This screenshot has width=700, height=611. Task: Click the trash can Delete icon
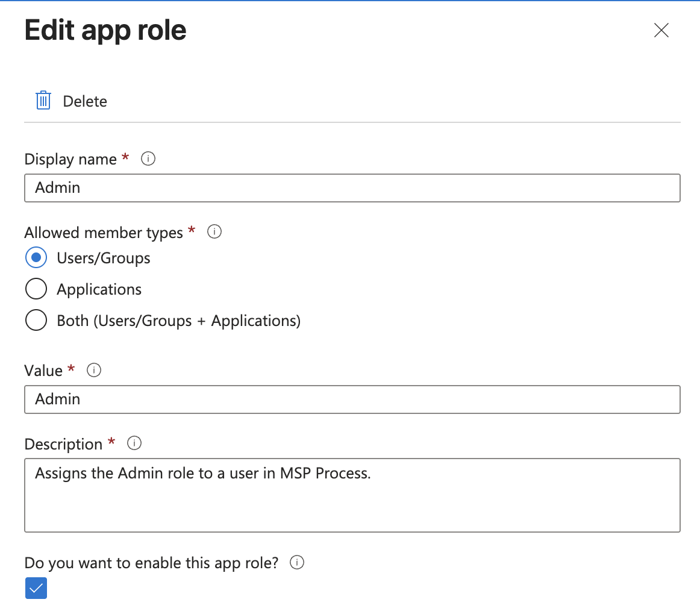tap(43, 101)
